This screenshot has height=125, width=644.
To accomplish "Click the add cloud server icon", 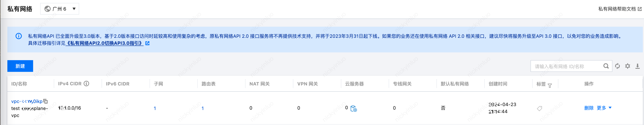I will tap(354, 109).
